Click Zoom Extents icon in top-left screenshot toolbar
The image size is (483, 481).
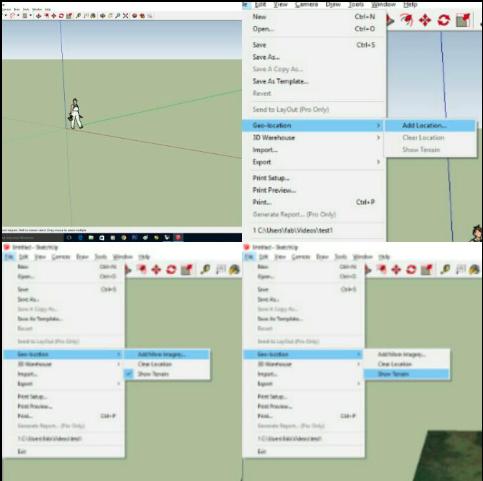tap(125, 16)
